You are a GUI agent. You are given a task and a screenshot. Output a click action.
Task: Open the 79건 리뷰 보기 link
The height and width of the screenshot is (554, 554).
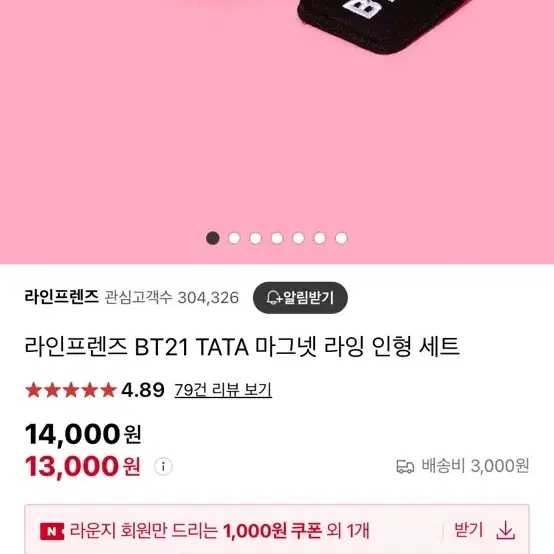(223, 390)
